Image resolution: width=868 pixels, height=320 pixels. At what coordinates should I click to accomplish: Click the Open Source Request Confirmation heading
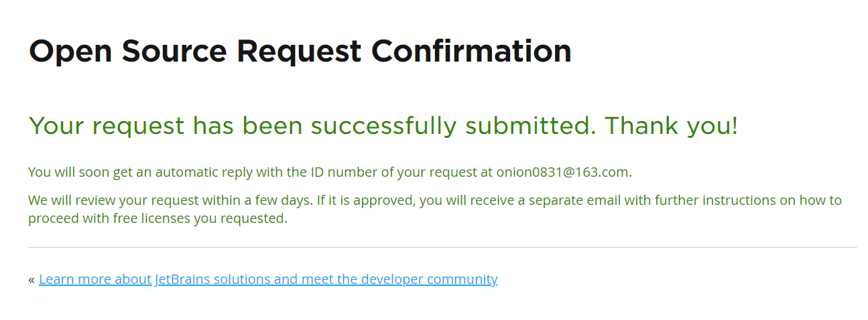click(300, 52)
